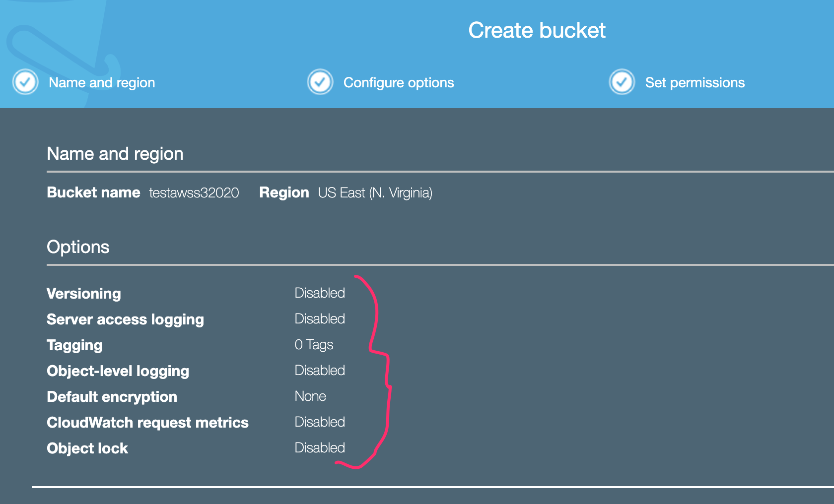
Task: Switch to the Set permissions step
Action: click(695, 83)
